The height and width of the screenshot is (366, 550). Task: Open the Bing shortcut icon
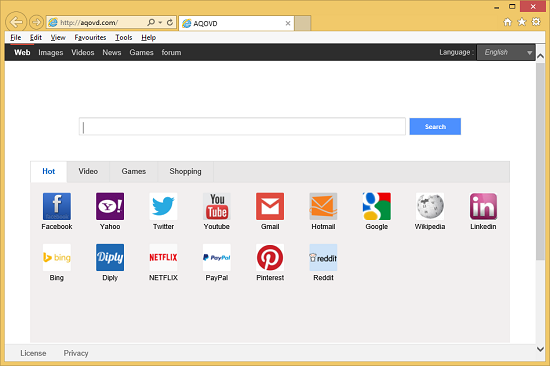(57, 258)
